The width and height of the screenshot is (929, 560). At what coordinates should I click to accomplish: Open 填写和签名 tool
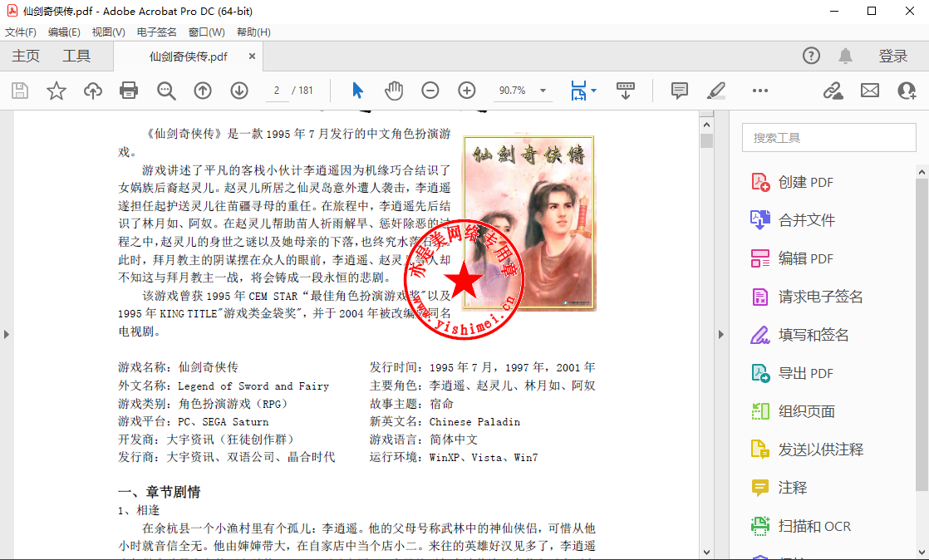799,335
